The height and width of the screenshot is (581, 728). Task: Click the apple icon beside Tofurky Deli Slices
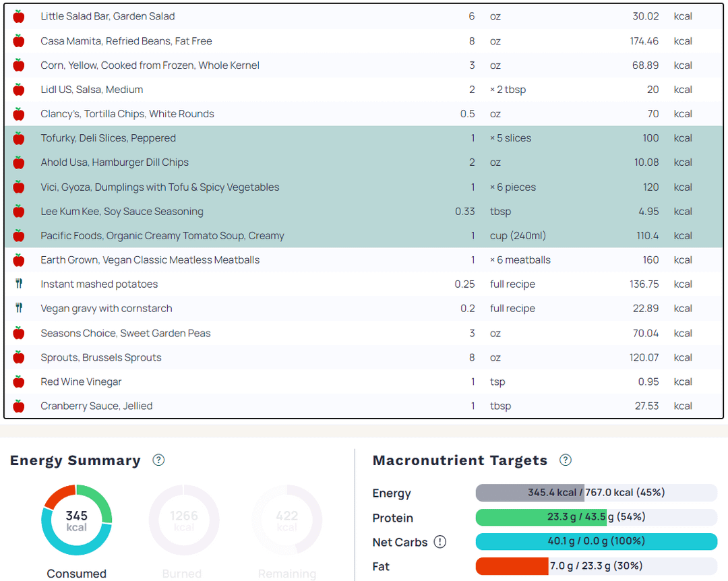[19, 138]
